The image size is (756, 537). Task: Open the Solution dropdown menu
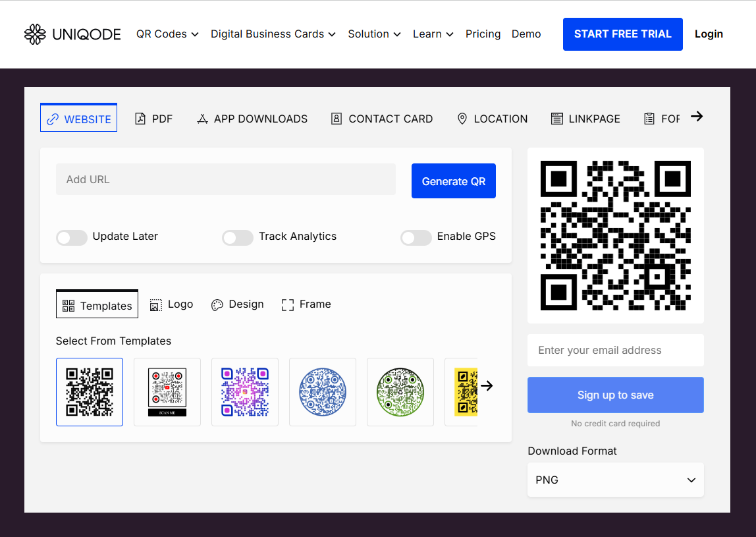point(374,34)
